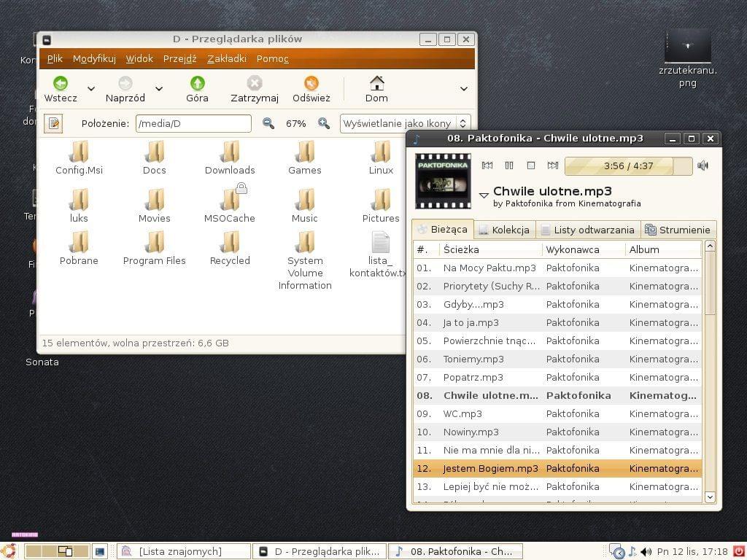The width and height of the screenshot is (747, 560).
Task: Select the Docs folder
Action: (x=155, y=158)
